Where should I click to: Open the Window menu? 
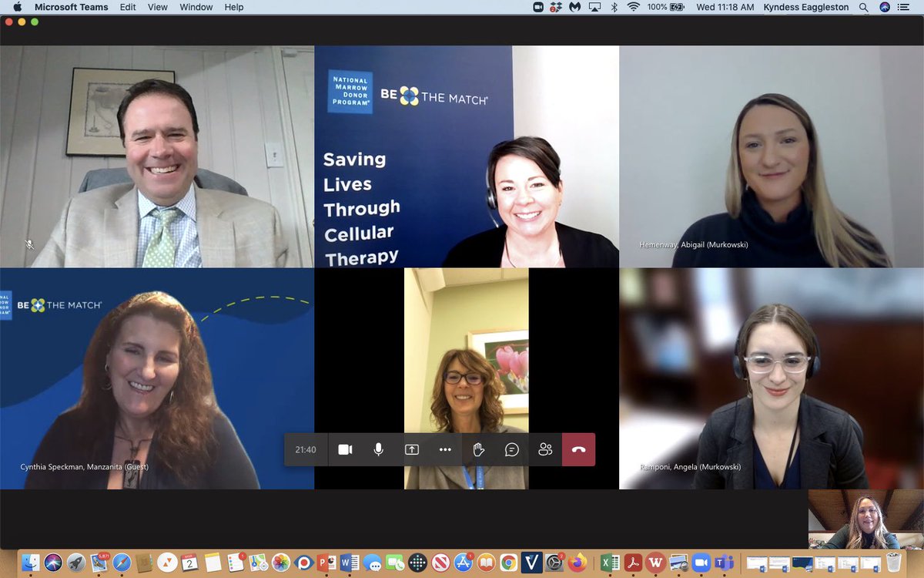(196, 7)
